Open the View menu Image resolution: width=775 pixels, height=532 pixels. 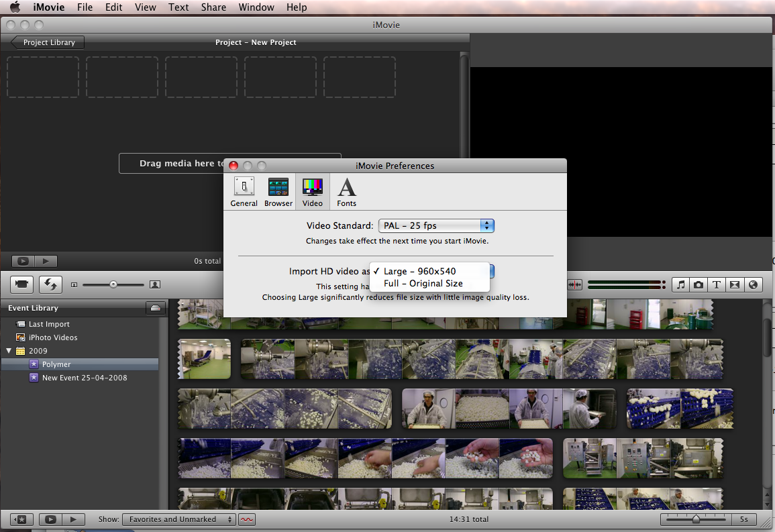[146, 7]
